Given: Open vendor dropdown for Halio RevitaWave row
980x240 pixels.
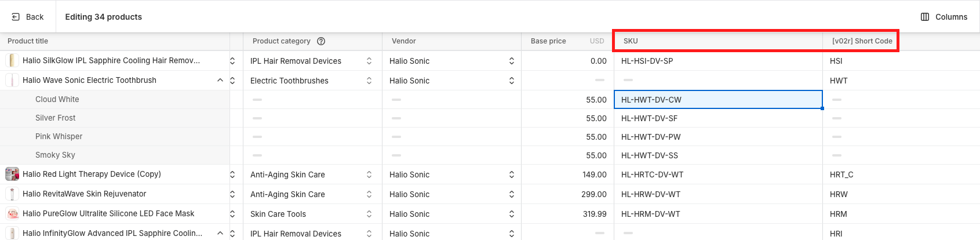Looking at the screenshot, I should (512, 194).
